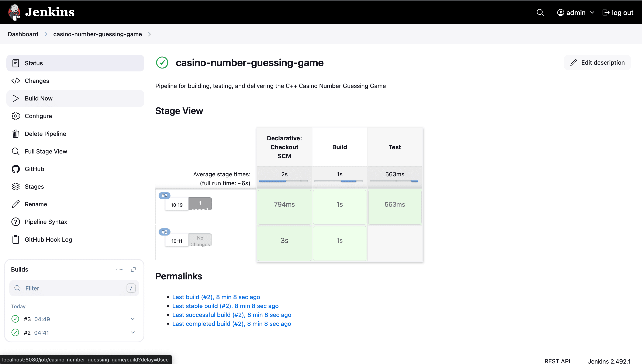Open Builds panel three-dots options
Viewport: 642px width, 364px height.
[120, 269]
